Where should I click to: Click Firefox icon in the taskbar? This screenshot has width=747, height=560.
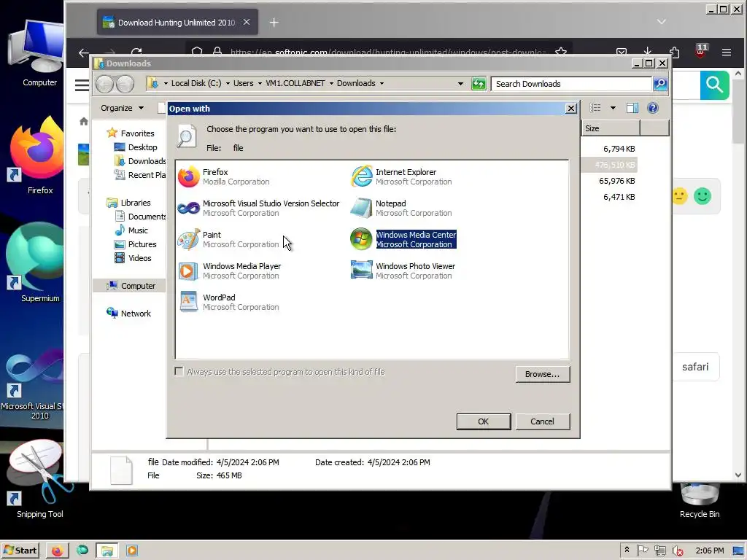pyautogui.click(x=58, y=551)
